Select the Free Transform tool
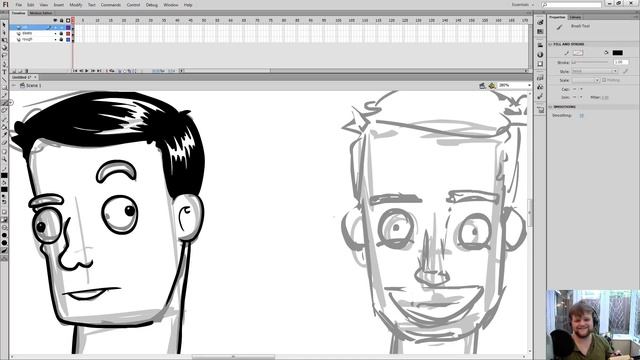 pyautogui.click(x=4, y=40)
